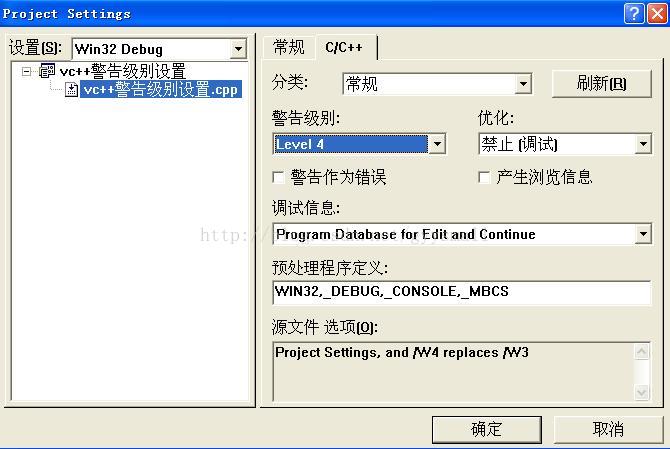
Task: Confirm with the 确定 button
Action: coord(487,429)
